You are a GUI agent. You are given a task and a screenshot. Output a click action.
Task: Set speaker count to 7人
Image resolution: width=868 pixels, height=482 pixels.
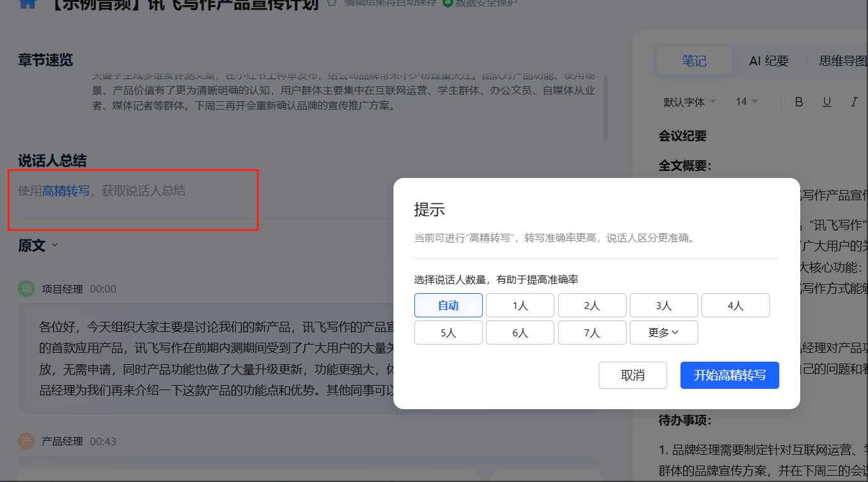point(592,333)
